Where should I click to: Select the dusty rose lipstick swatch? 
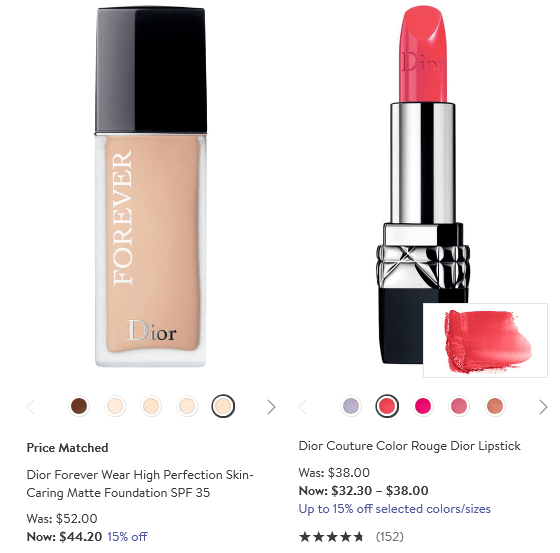[459, 406]
